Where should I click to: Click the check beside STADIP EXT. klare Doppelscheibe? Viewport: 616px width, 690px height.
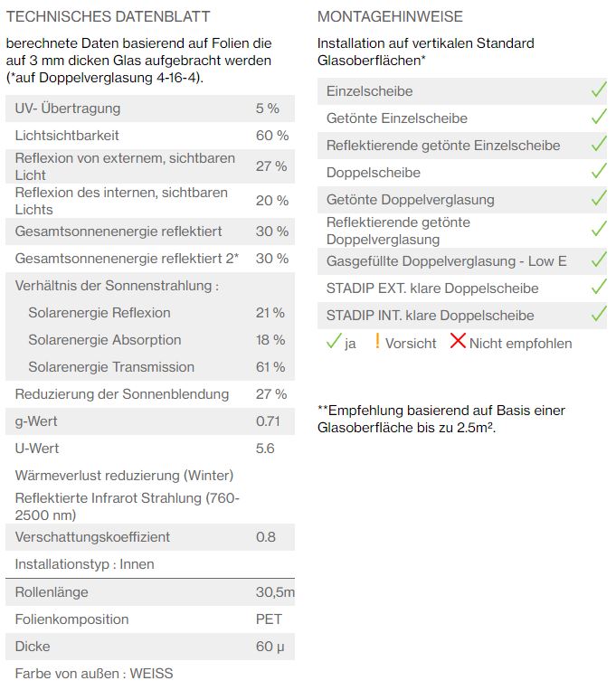(x=599, y=287)
